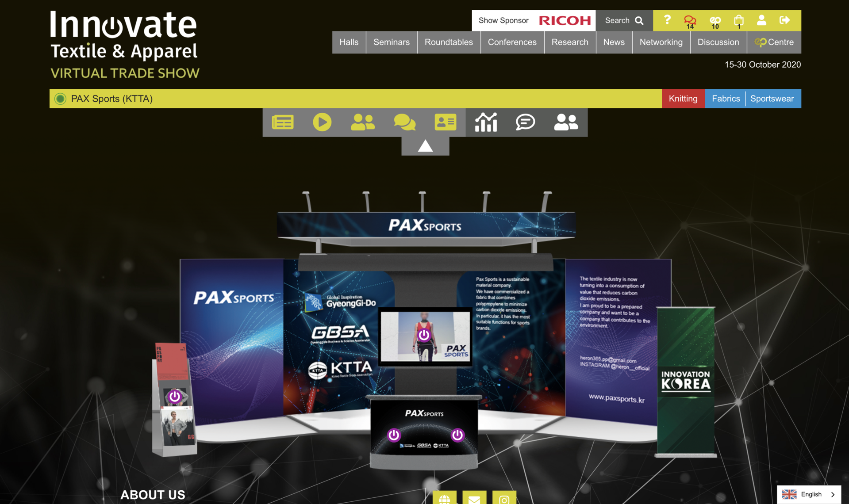This screenshot has width=849, height=504.
Task: Open the Halls menu
Action: coord(349,42)
